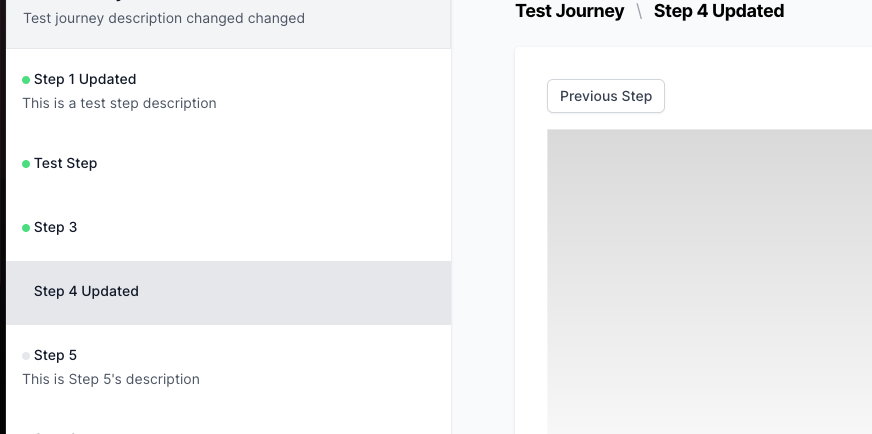This screenshot has height=434, width=872.
Task: Click the green status dot beside Step 3
Action: 26,228
